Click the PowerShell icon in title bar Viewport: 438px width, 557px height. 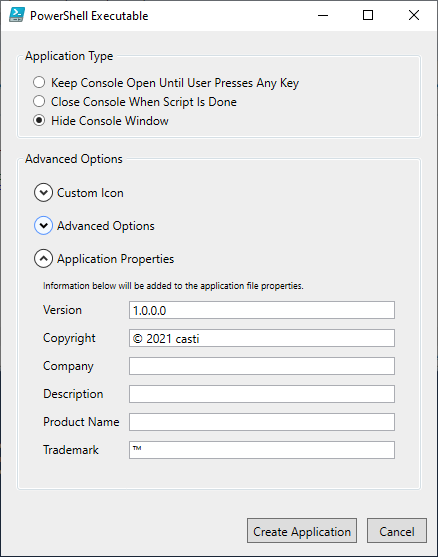[x=17, y=15]
